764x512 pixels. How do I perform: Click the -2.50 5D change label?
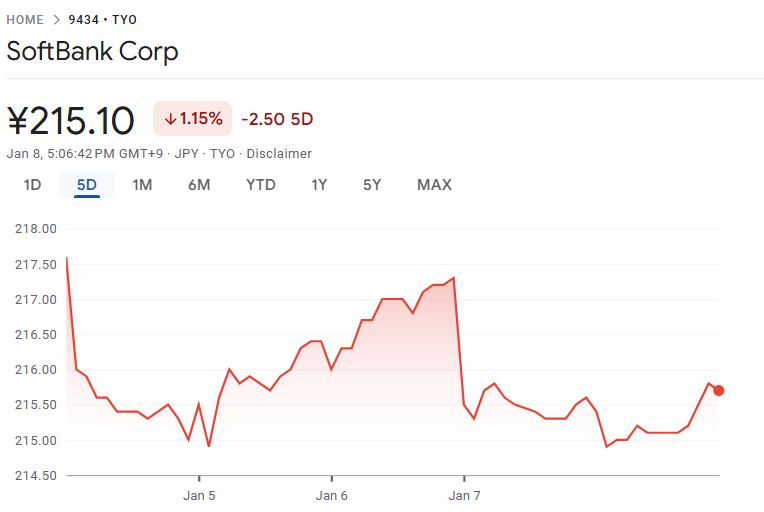277,119
